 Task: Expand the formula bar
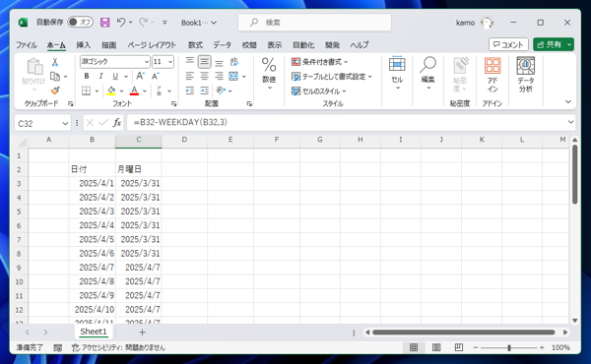[x=570, y=122]
